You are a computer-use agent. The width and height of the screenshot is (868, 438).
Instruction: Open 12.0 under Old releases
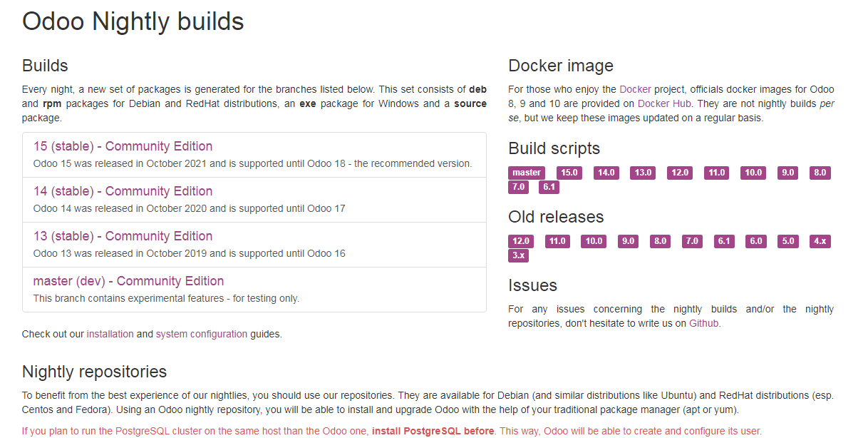click(x=521, y=241)
